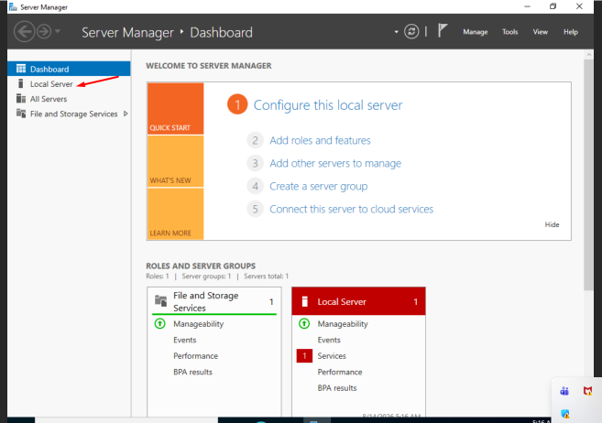Select All Servers in the sidebar

[x=48, y=99]
